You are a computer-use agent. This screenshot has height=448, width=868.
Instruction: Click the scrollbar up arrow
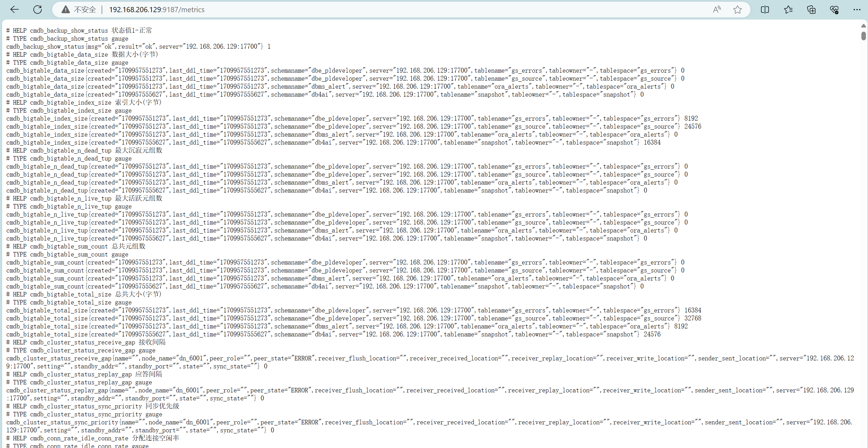click(863, 26)
